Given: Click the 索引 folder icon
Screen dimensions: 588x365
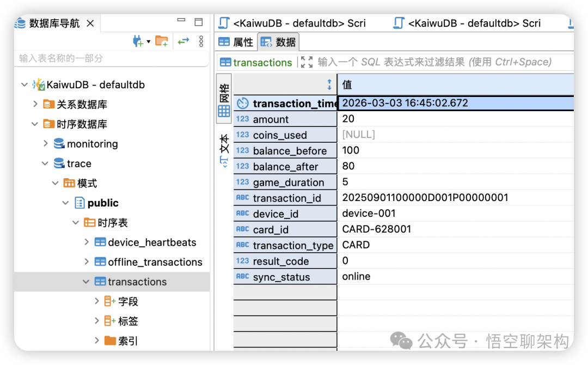Looking at the screenshot, I should point(110,340).
